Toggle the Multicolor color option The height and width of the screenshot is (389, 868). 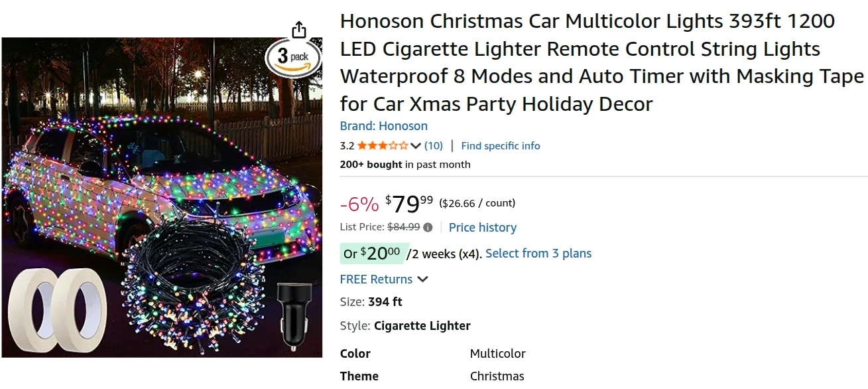point(498,353)
